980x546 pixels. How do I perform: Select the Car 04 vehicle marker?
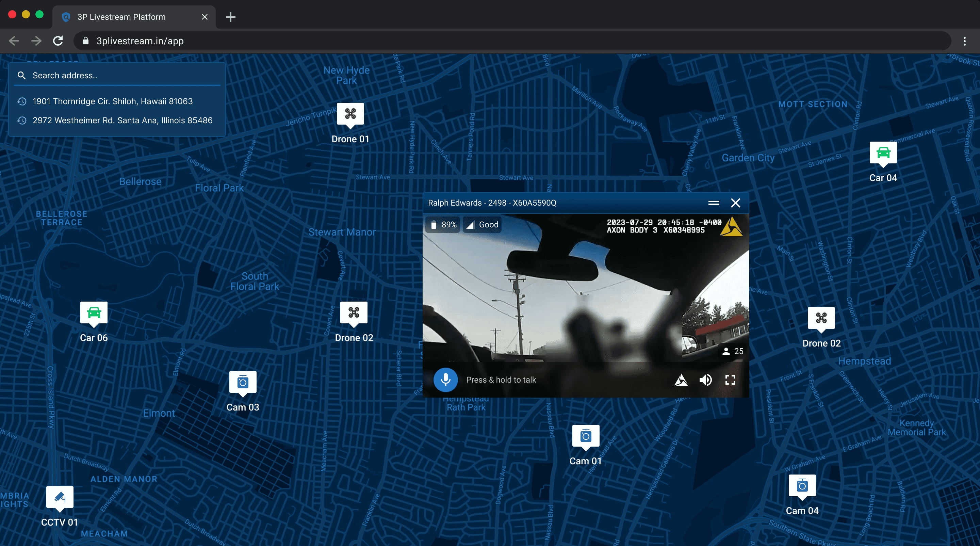pyautogui.click(x=883, y=153)
